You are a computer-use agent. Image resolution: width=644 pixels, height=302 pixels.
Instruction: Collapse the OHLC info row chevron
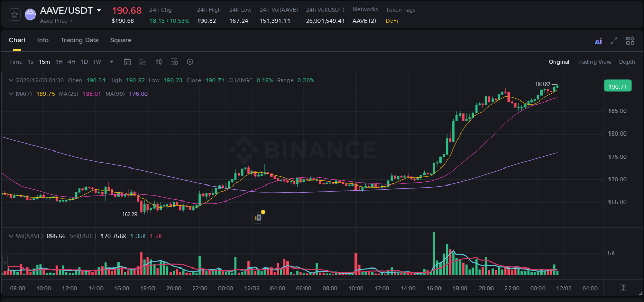click(11, 80)
